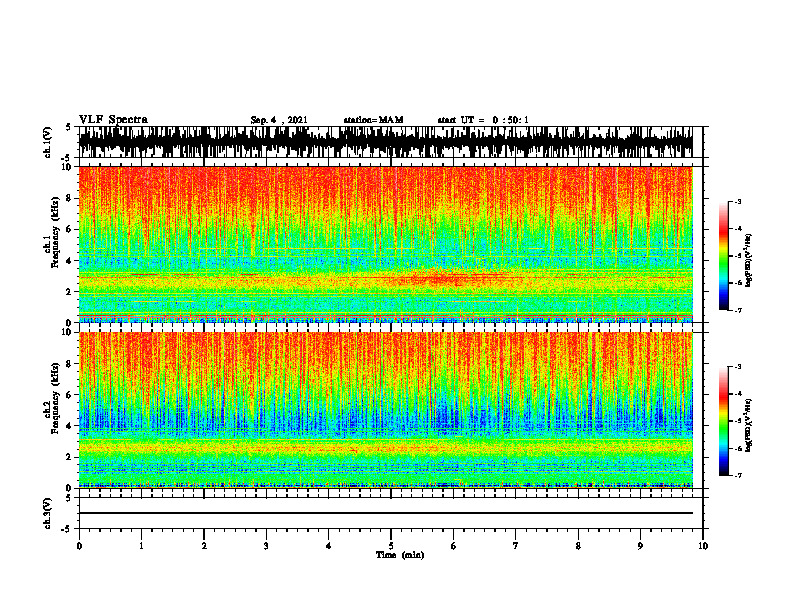Click the "8" kHz tick on ch.1 frequency axis

[x=70, y=198]
